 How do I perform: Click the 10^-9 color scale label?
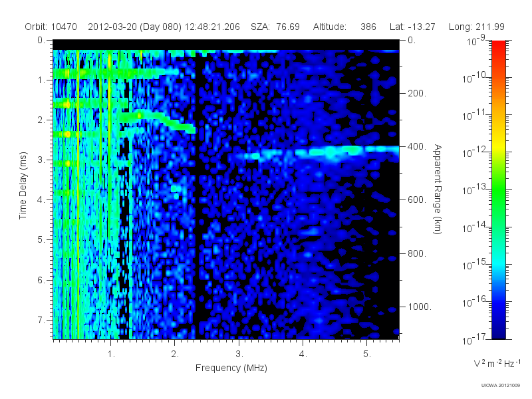476,41
